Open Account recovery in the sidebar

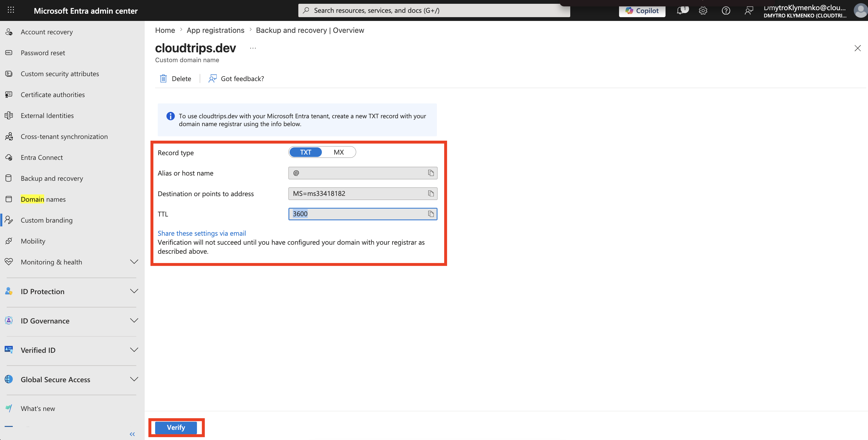tap(47, 32)
